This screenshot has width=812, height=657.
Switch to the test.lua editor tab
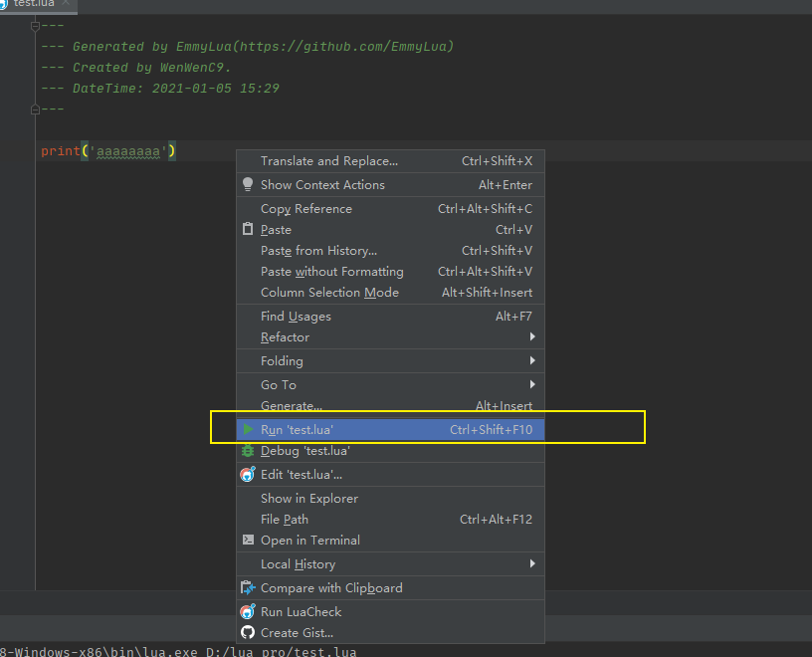[x=35, y=5]
